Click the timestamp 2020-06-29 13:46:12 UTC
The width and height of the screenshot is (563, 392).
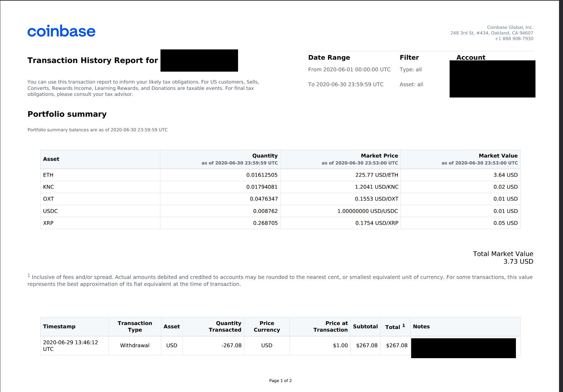71,346
